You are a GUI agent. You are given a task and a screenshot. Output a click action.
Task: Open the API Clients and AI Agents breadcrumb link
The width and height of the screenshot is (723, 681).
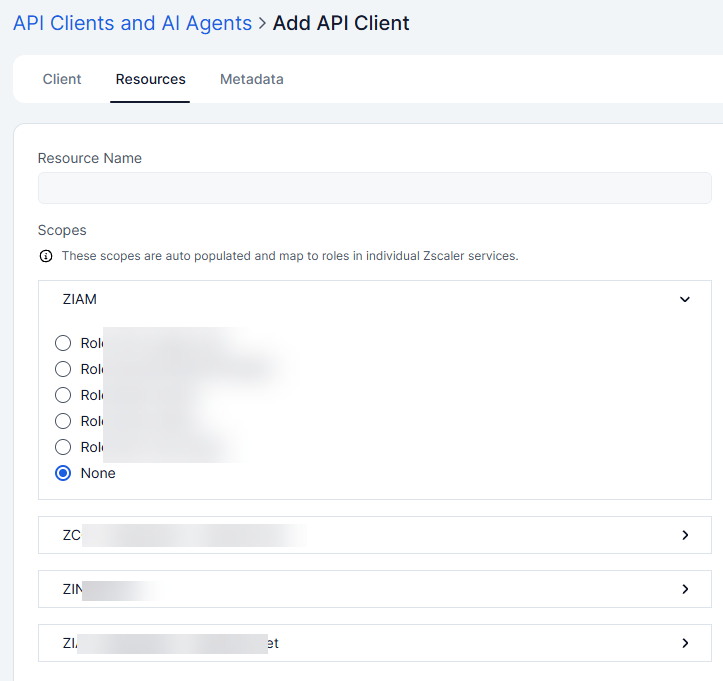tap(132, 23)
